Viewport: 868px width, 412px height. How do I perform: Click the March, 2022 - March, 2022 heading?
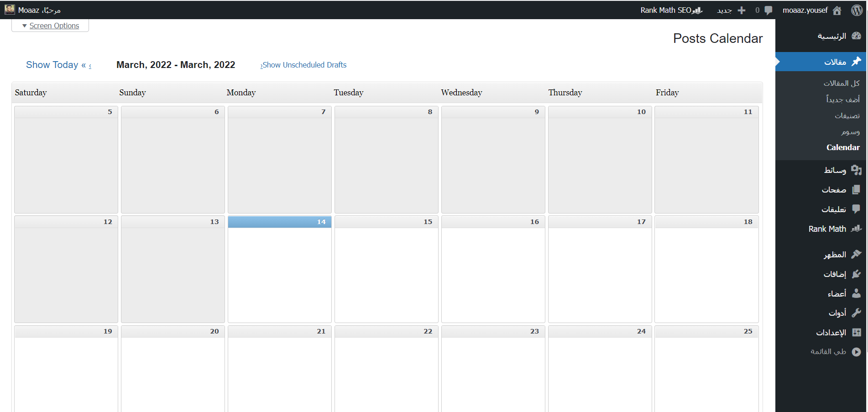[x=176, y=65]
